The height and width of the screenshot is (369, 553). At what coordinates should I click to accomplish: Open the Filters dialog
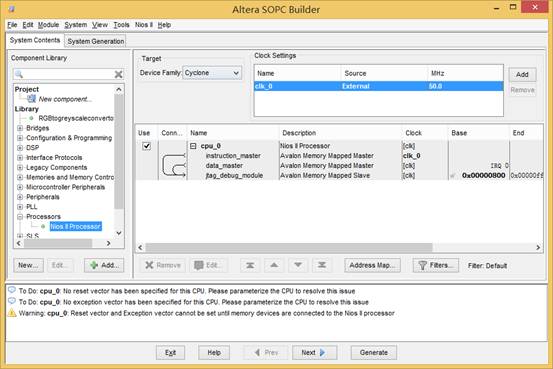point(436,265)
